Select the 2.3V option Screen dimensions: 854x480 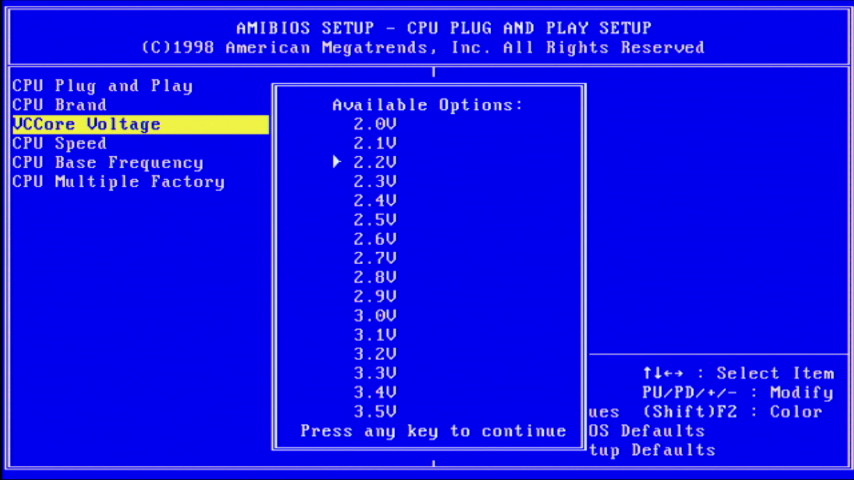click(x=375, y=181)
